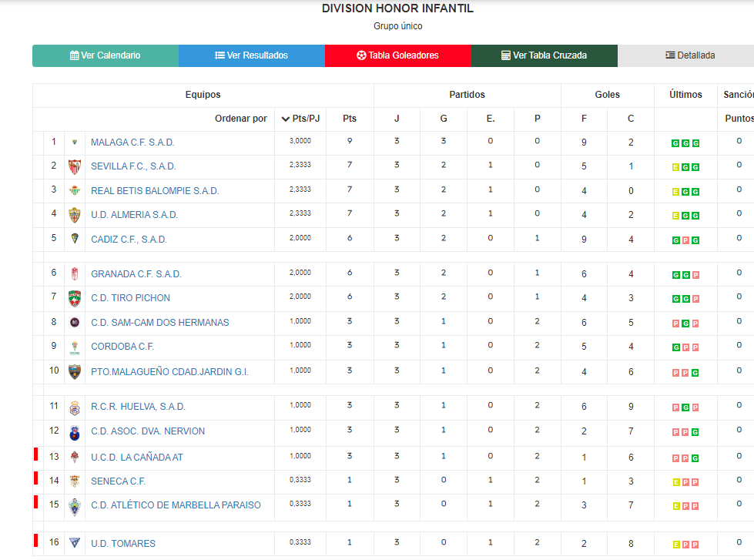Image resolution: width=754 pixels, height=560 pixels.
Task: Open the Tabla Goleadores tab
Action: coord(397,55)
